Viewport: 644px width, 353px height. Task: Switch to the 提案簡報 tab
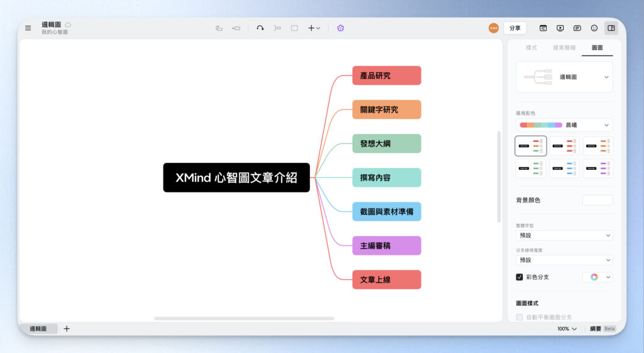[564, 48]
